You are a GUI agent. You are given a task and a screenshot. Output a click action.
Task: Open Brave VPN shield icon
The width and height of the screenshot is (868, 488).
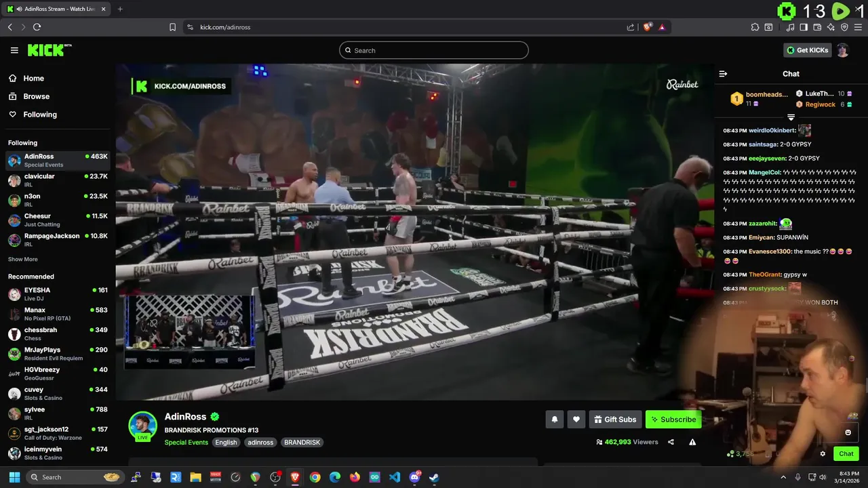pos(844,27)
